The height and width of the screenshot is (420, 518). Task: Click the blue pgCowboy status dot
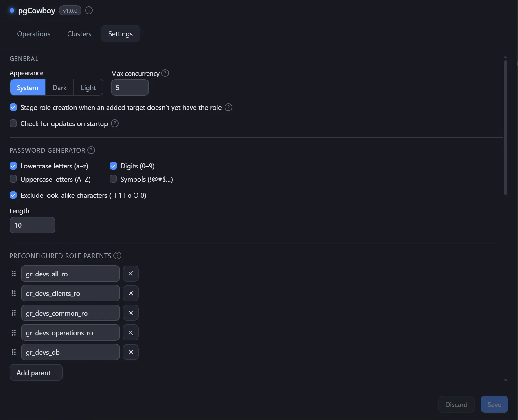(x=12, y=11)
